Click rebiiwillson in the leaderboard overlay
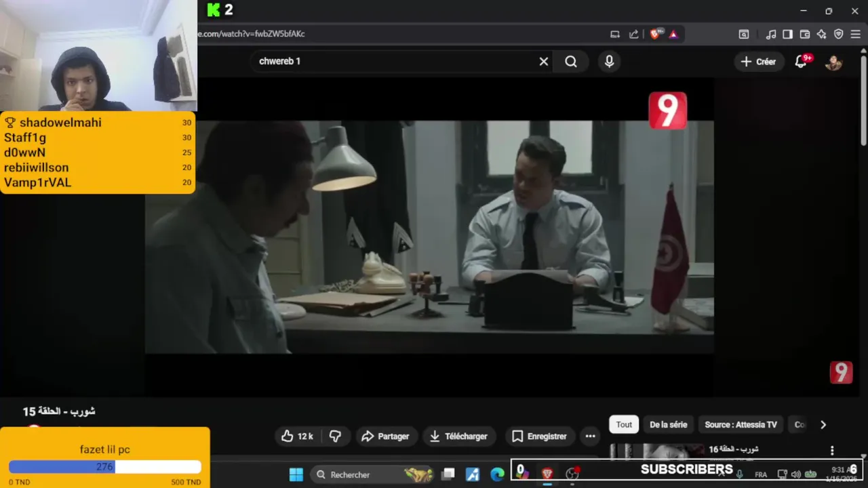Screen dimensions: 868x488 [x=36, y=167]
